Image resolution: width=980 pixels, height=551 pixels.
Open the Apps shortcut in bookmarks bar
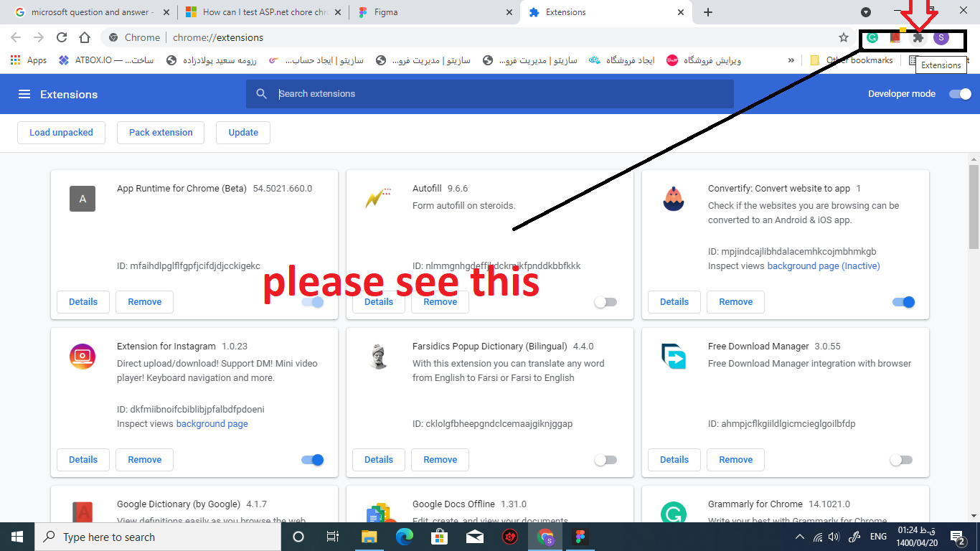click(x=29, y=60)
